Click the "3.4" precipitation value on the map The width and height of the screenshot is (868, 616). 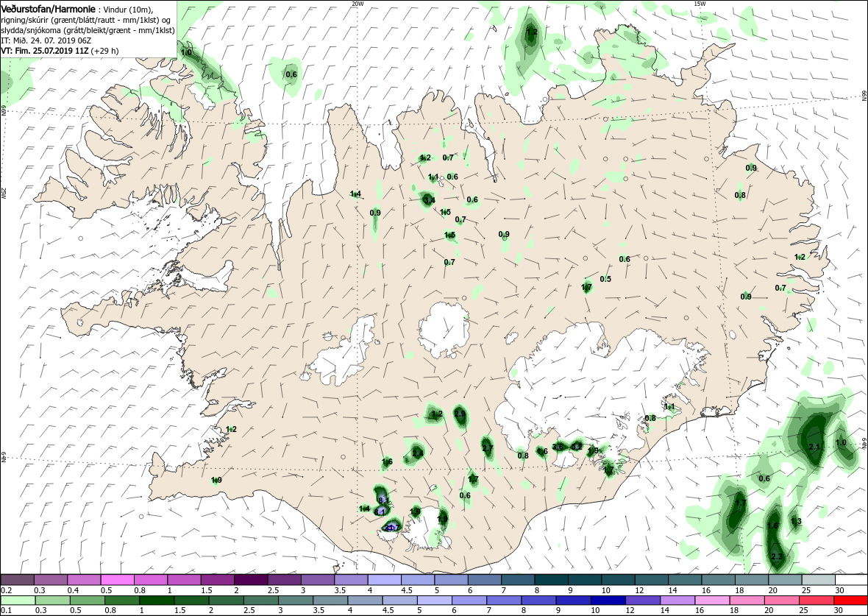[428, 199]
